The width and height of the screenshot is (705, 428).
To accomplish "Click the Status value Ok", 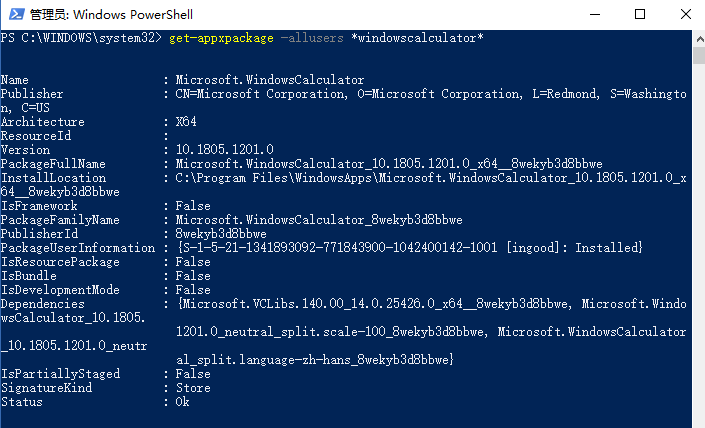I will click(x=182, y=401).
